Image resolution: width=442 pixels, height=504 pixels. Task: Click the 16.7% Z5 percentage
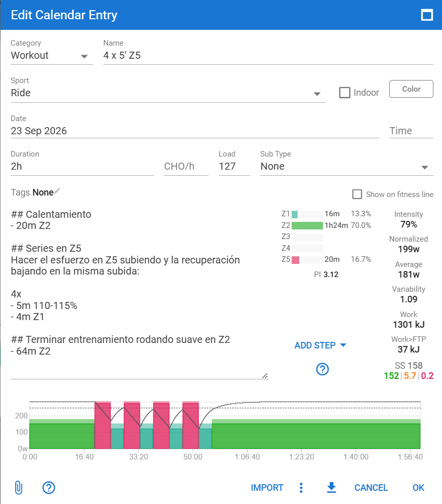[x=360, y=259]
